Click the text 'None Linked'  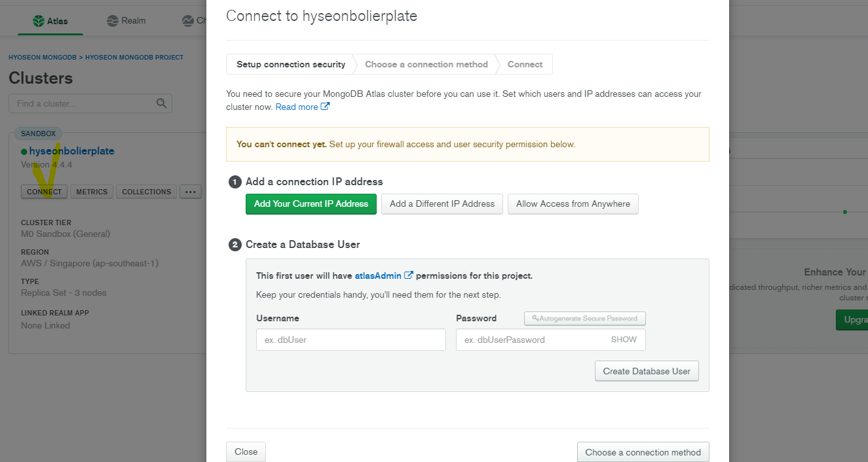[45, 325]
